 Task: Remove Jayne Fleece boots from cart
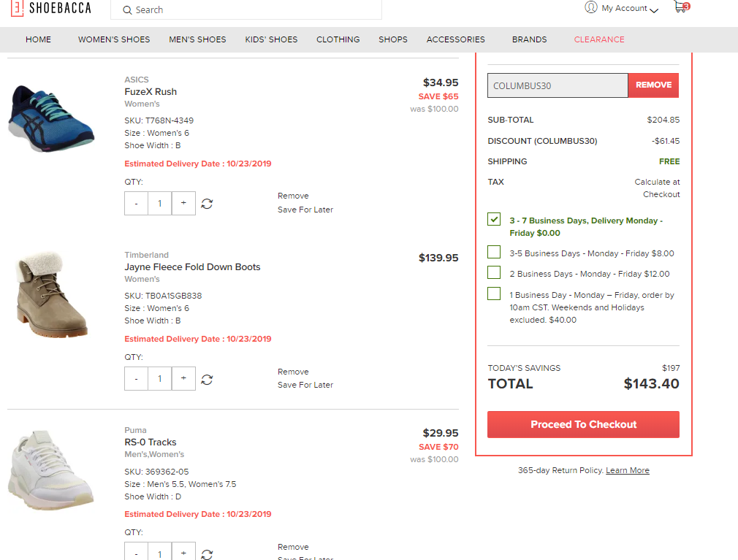(293, 372)
